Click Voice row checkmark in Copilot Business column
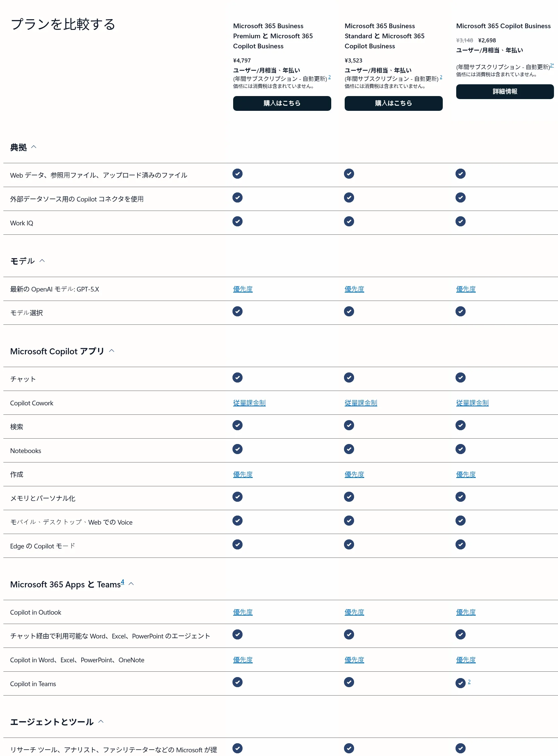 click(x=460, y=521)
